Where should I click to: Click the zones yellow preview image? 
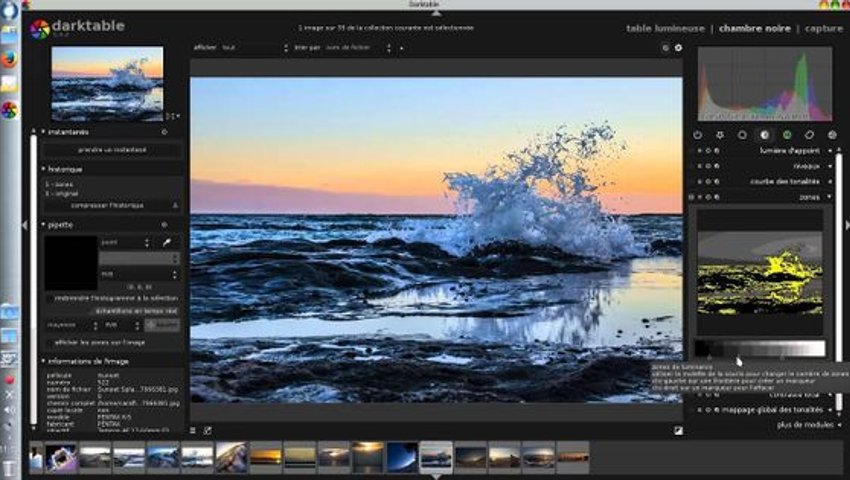tap(760, 273)
